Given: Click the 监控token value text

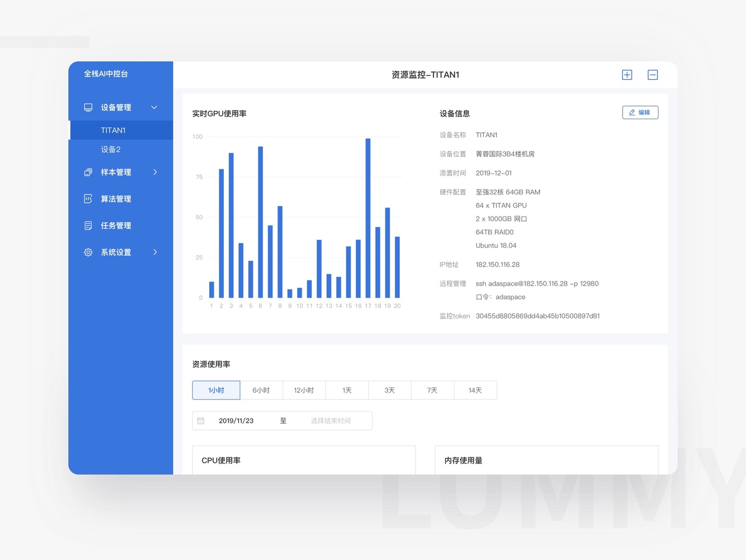Looking at the screenshot, I should pyautogui.click(x=537, y=316).
